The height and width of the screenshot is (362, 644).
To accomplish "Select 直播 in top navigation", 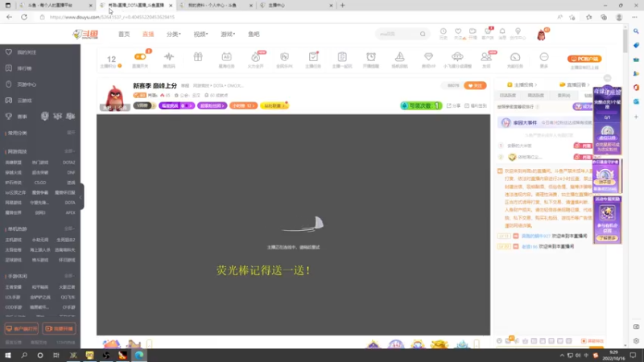I will point(148,34).
